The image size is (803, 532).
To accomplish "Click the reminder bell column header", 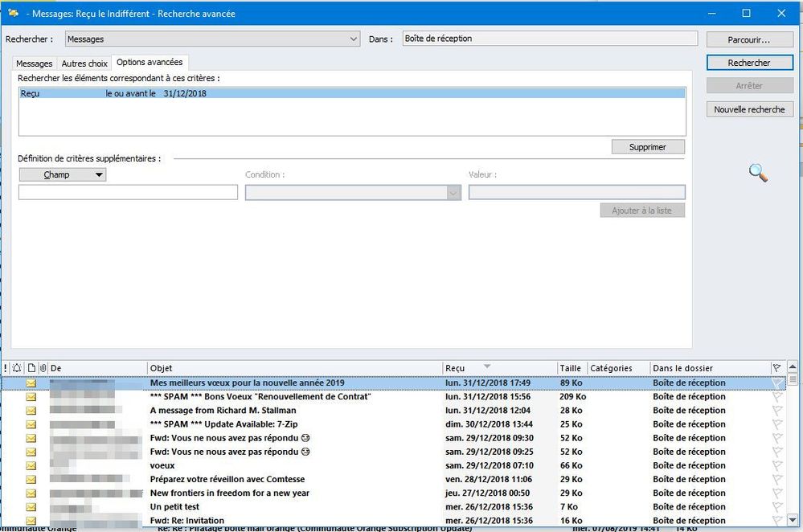I will pyautogui.click(x=17, y=368).
